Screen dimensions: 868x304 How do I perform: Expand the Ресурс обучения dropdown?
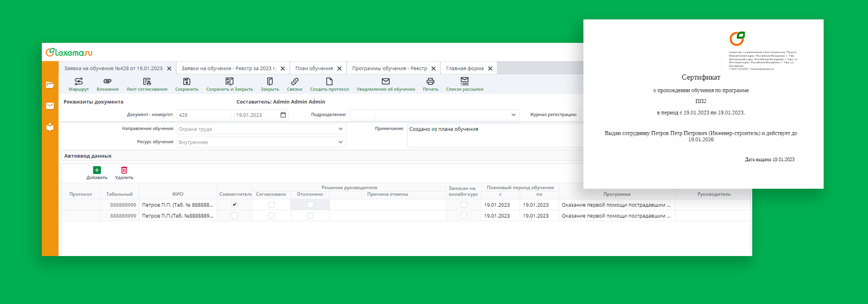point(341,142)
